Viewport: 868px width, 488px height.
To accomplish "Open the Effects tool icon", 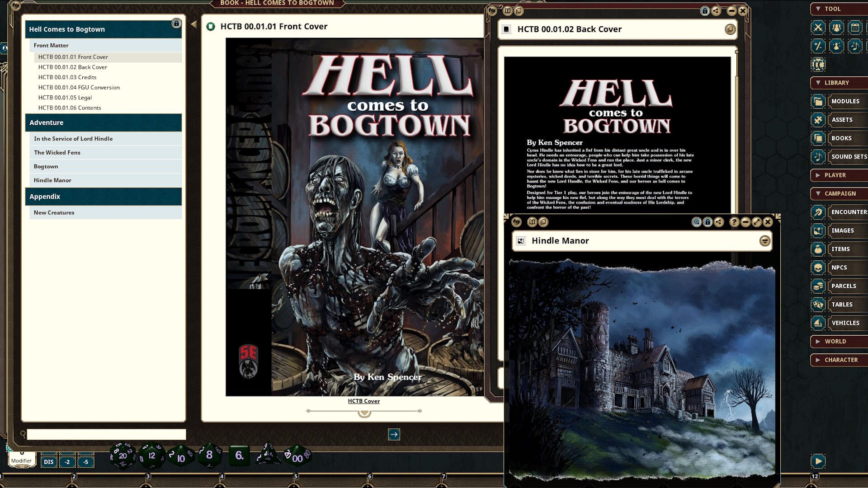I will (x=836, y=46).
